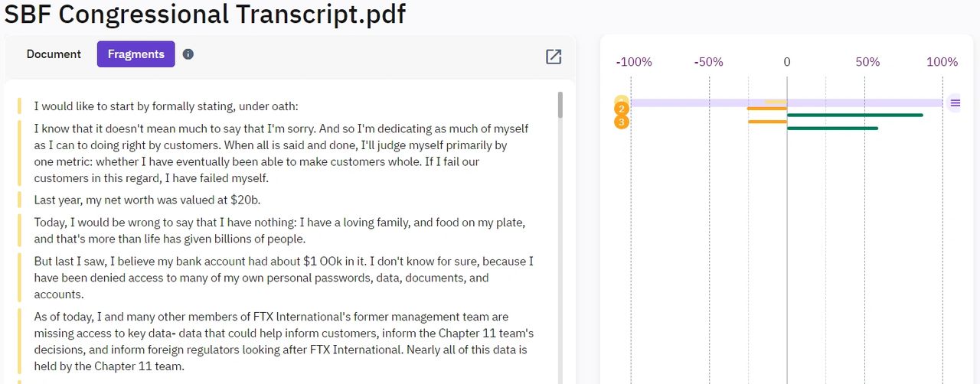Click the orange bar next to marker 3
Screen dimensions: 980x384
tap(767, 122)
